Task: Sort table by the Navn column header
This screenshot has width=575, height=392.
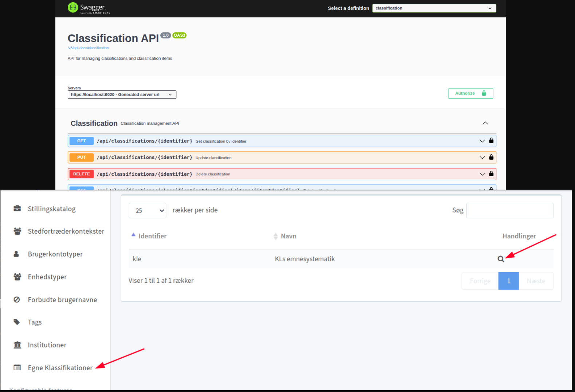Action: click(288, 236)
